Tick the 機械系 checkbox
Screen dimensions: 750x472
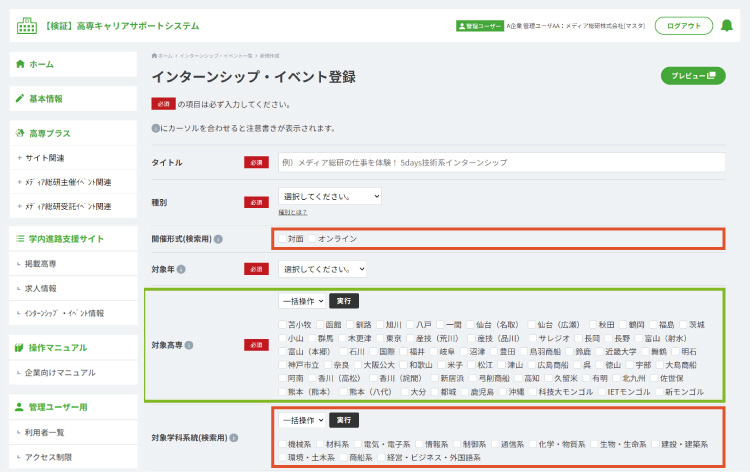coord(283,444)
